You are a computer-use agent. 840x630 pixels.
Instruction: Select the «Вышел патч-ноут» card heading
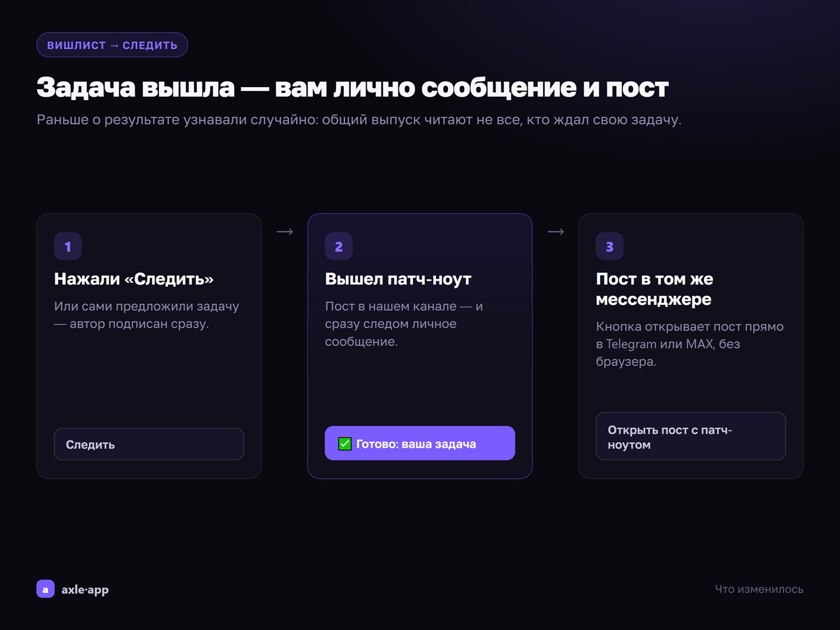398,279
